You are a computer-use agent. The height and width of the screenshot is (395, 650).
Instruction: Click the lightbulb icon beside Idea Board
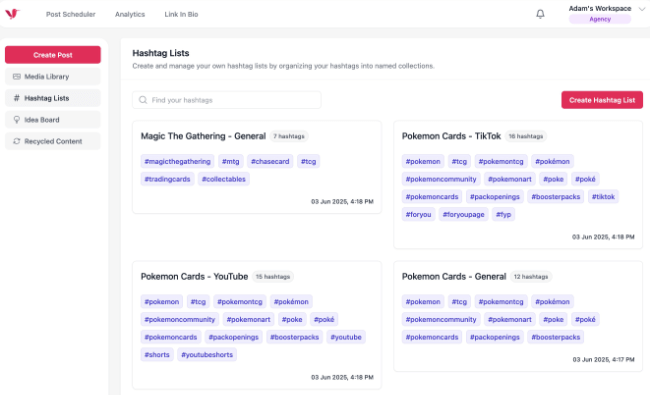pos(17,120)
